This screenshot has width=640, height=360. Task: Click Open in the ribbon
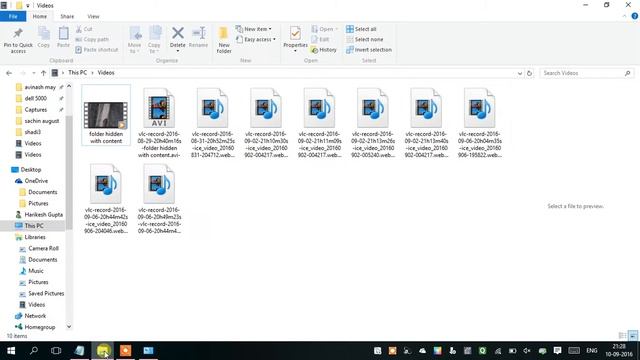pos(325,29)
